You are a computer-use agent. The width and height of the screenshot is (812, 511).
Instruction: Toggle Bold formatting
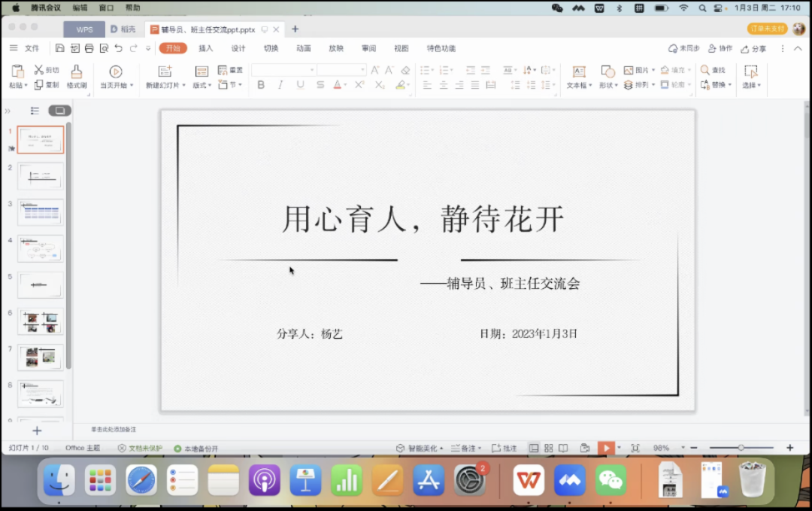261,85
